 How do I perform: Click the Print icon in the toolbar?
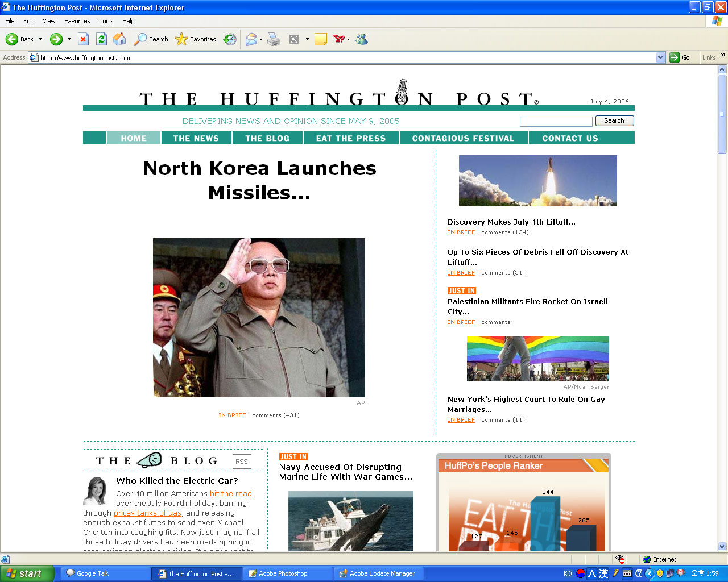point(273,39)
